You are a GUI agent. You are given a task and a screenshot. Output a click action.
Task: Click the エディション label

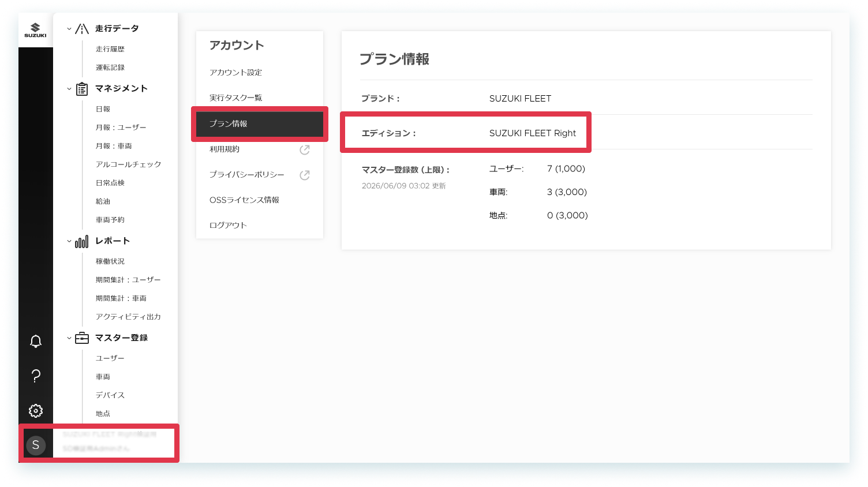[x=388, y=133]
